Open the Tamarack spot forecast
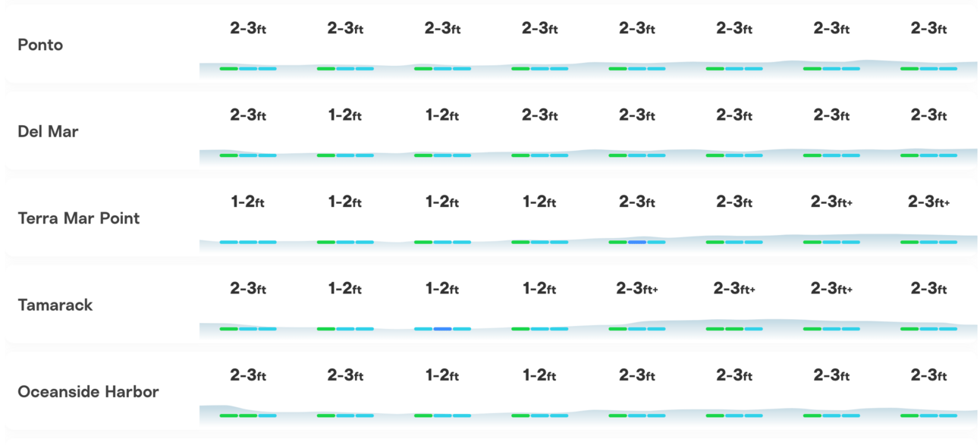Screen dimensions: 980x445 click(x=55, y=305)
